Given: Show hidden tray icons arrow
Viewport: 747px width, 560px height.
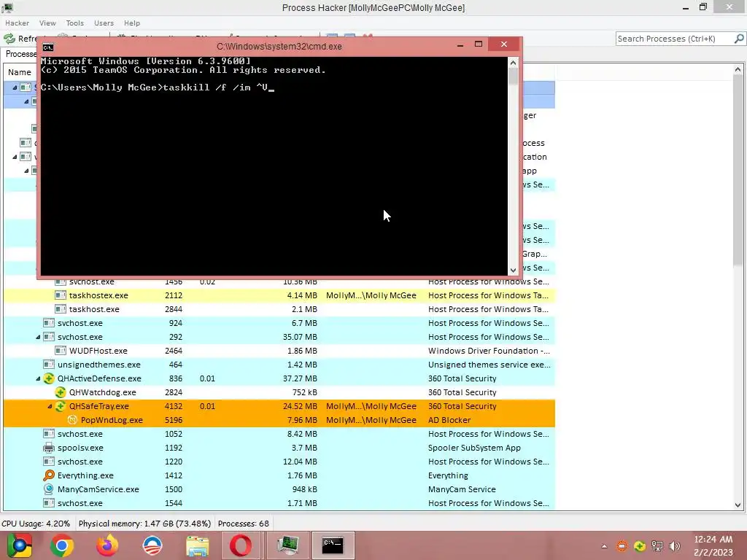Looking at the screenshot, I should pyautogui.click(x=604, y=547).
